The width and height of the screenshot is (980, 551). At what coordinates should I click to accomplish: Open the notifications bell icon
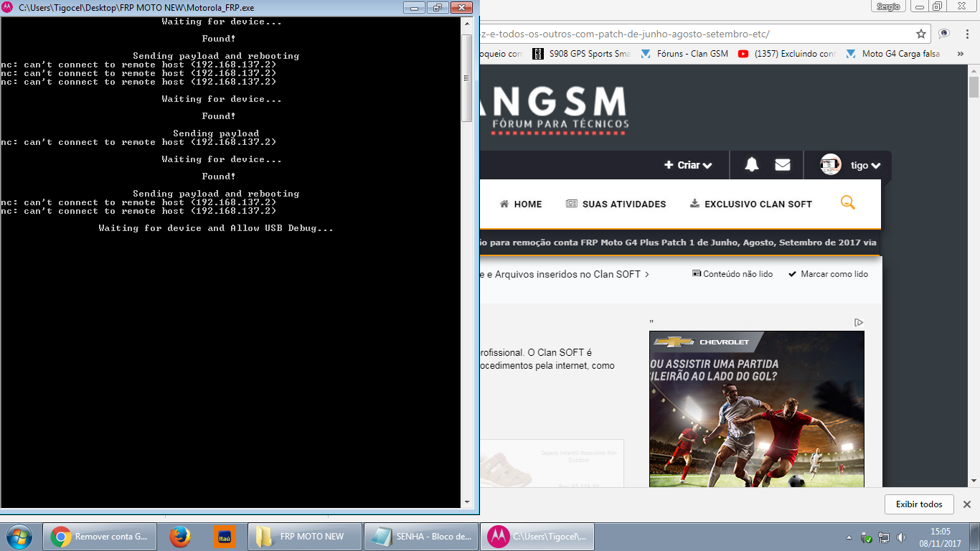[751, 165]
